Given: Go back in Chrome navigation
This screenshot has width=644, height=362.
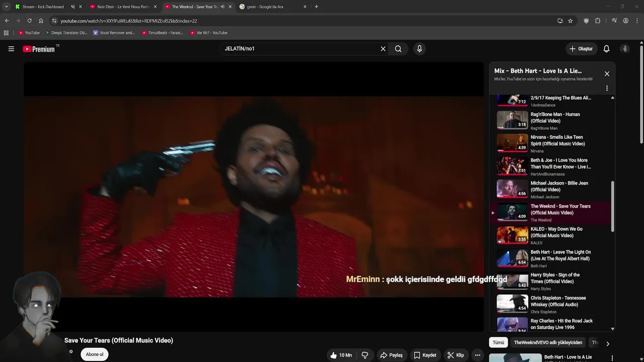Looking at the screenshot, I should click(x=7, y=21).
